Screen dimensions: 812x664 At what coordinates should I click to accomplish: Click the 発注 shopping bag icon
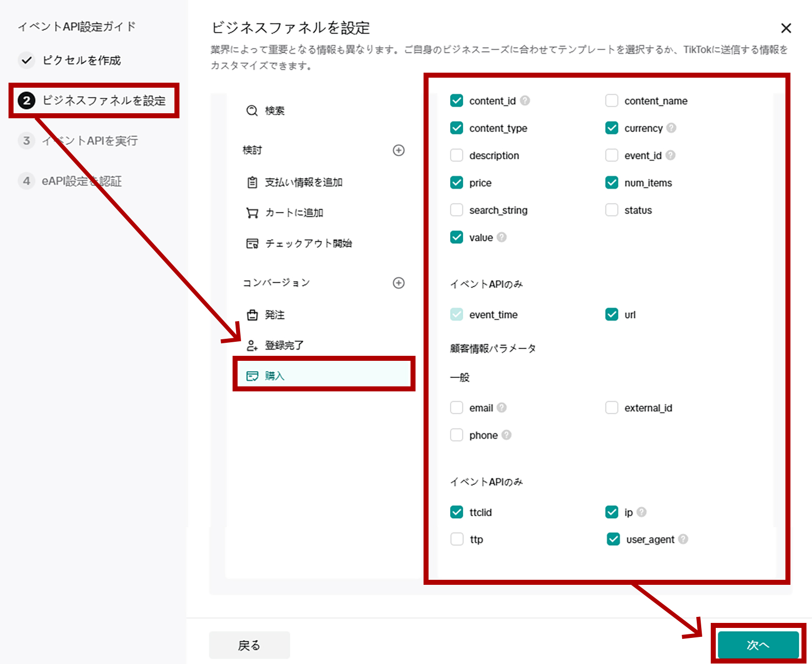253,315
